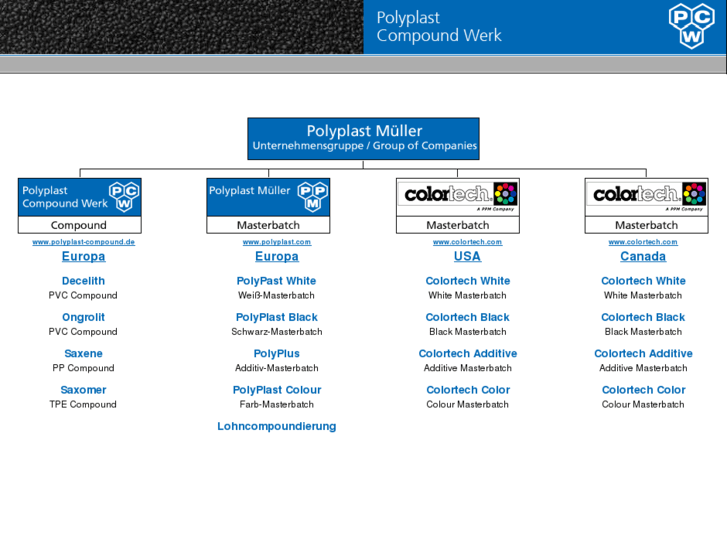The height and width of the screenshot is (545, 727).
Task: Open www.colortech.com link above Canada
Action: tap(643, 242)
